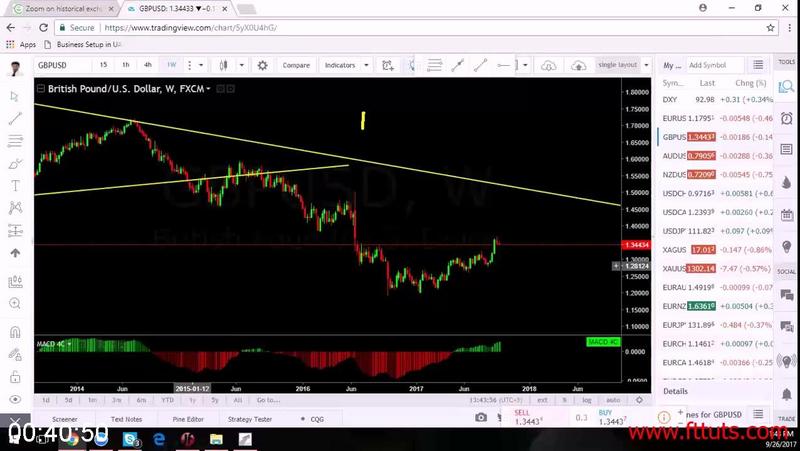Switch to 1h interval

pyautogui.click(x=126, y=65)
